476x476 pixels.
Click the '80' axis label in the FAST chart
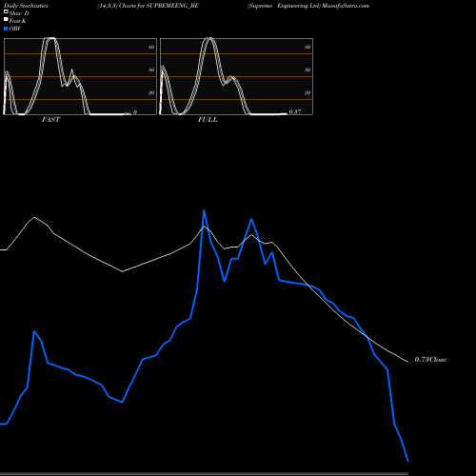click(151, 47)
